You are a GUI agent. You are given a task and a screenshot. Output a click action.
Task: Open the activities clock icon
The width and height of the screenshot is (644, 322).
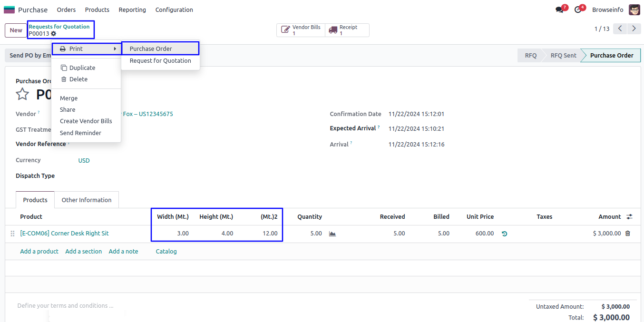coord(578,10)
